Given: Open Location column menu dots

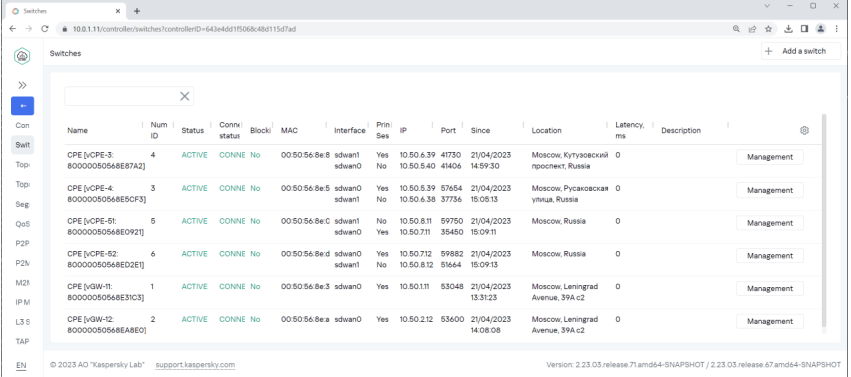Looking at the screenshot, I should pos(607,125).
